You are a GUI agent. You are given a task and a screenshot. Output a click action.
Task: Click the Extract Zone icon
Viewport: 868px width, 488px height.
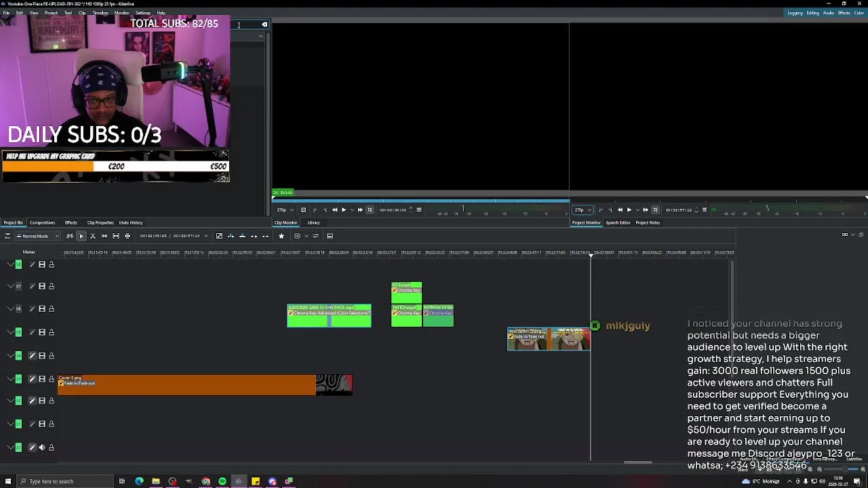254,236
